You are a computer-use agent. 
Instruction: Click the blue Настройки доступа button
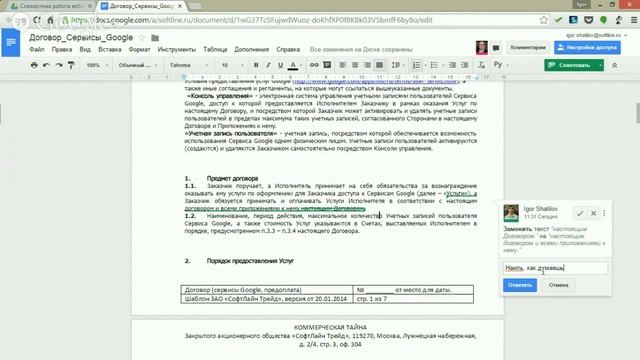587,47
